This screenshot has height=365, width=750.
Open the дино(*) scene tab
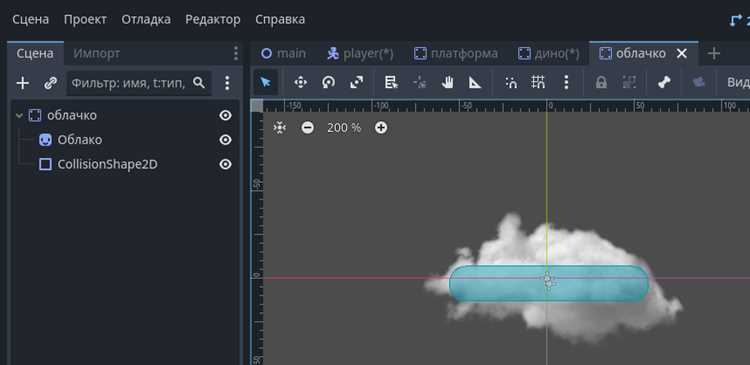coord(549,54)
